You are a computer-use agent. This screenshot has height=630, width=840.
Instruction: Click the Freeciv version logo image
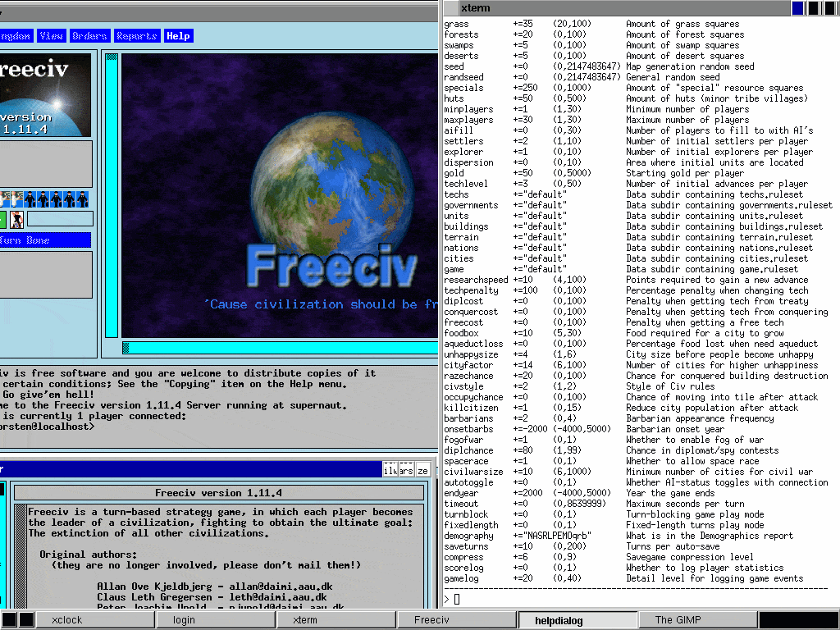tap(45, 95)
